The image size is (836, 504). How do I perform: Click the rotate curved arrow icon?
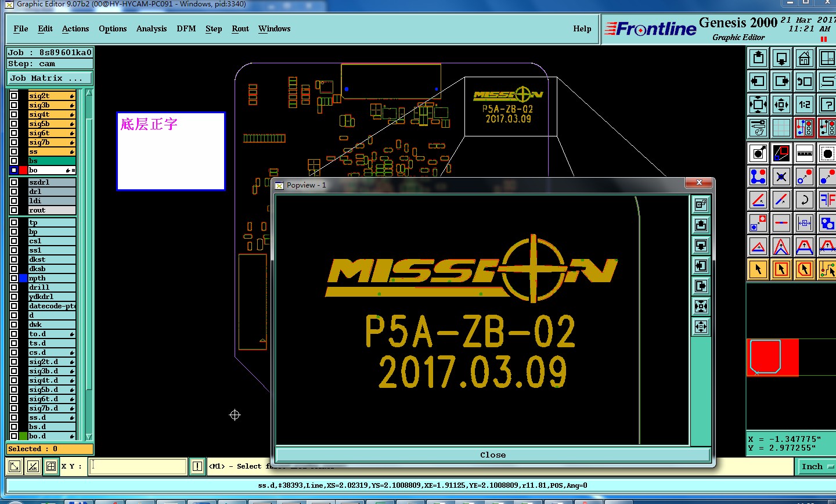(805, 200)
